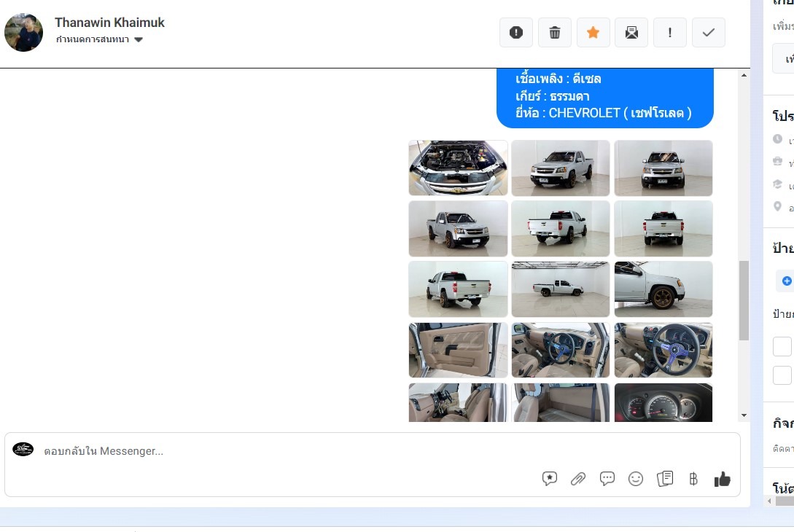
Task: Open the emoji picker smiley icon
Action: point(636,479)
